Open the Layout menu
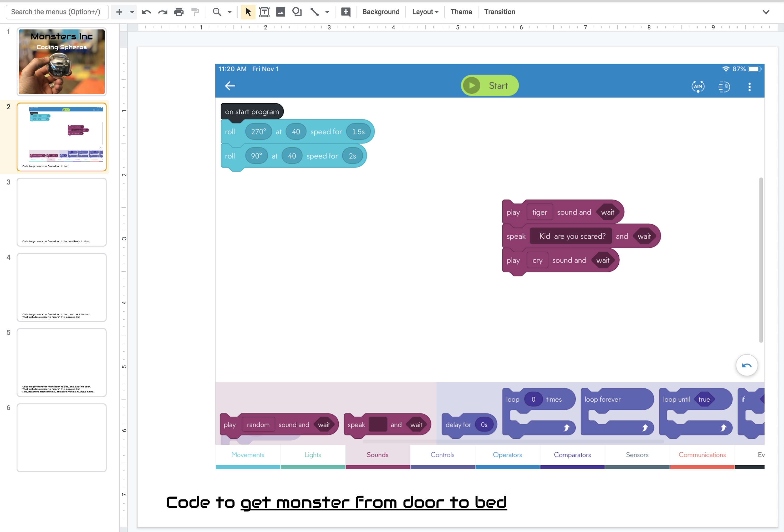 (425, 12)
